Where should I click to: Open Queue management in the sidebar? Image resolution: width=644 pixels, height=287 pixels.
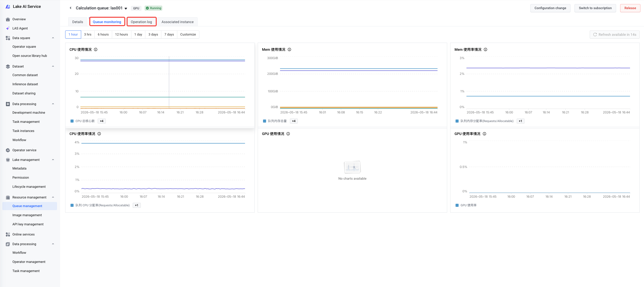coord(30,206)
